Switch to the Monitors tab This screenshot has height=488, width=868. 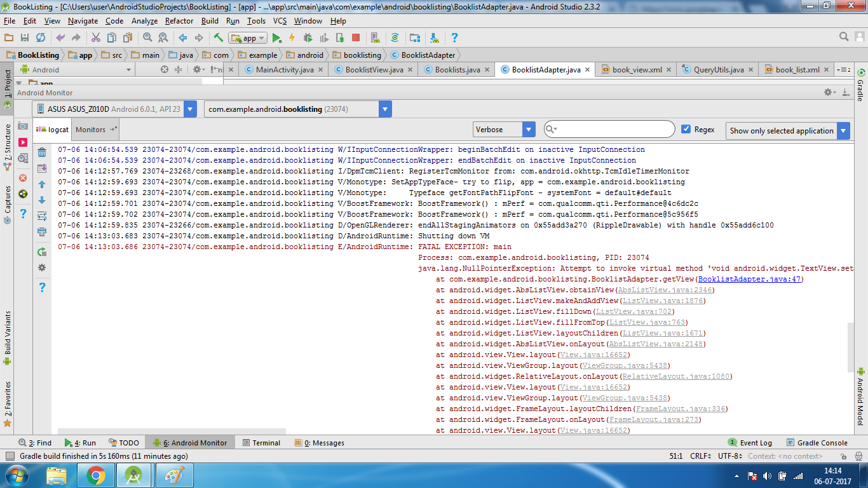(96, 130)
